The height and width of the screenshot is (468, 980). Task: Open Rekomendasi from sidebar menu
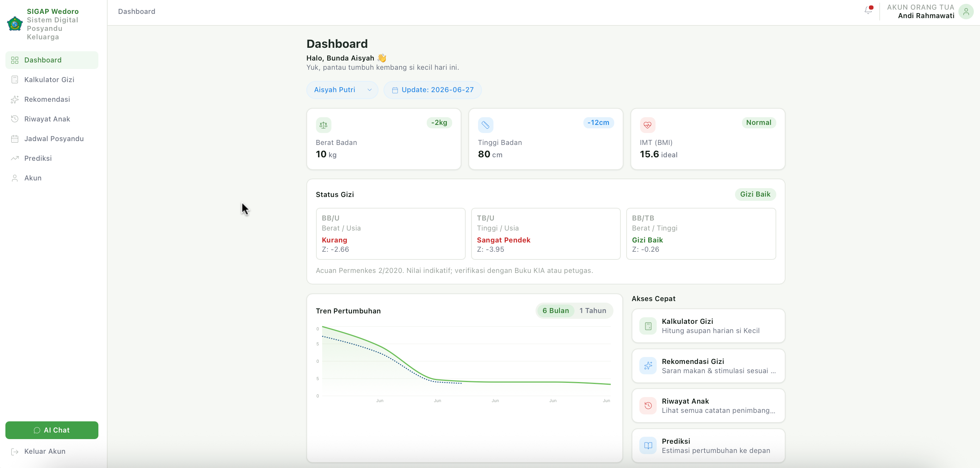pos(52,99)
